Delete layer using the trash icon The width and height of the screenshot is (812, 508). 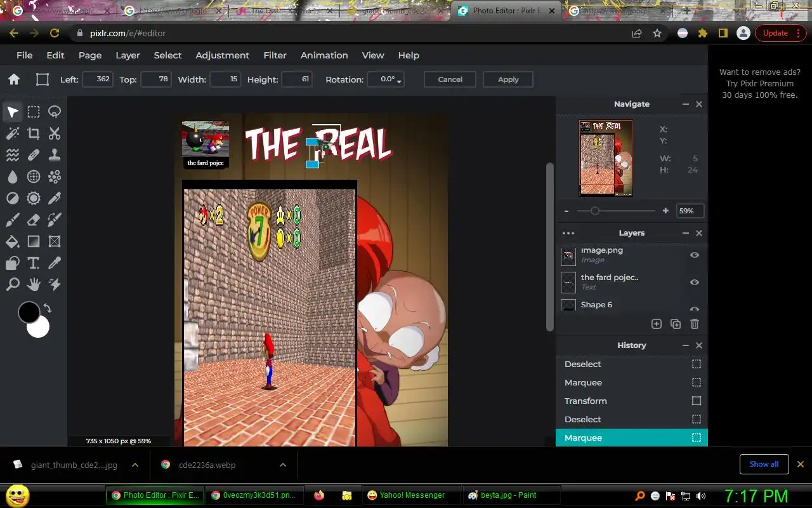[x=695, y=324]
